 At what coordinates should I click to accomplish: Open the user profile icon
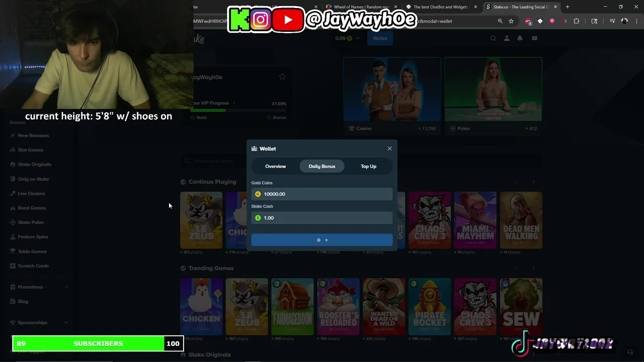pos(507,38)
